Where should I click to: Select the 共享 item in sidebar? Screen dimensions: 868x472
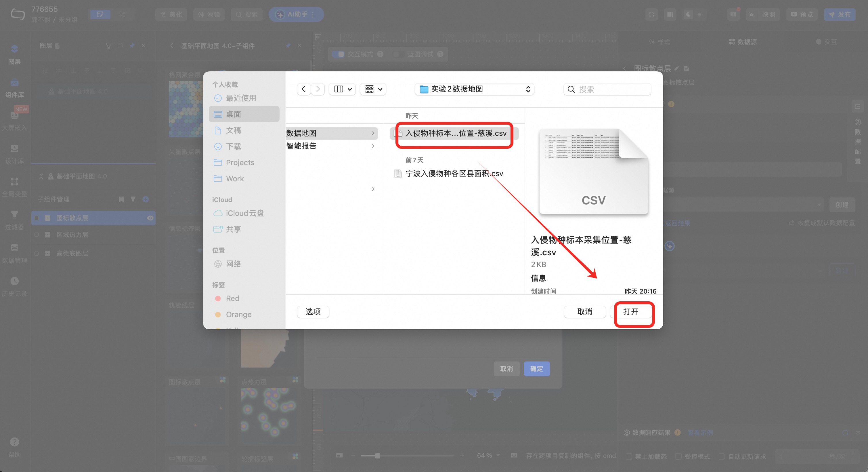(233, 229)
